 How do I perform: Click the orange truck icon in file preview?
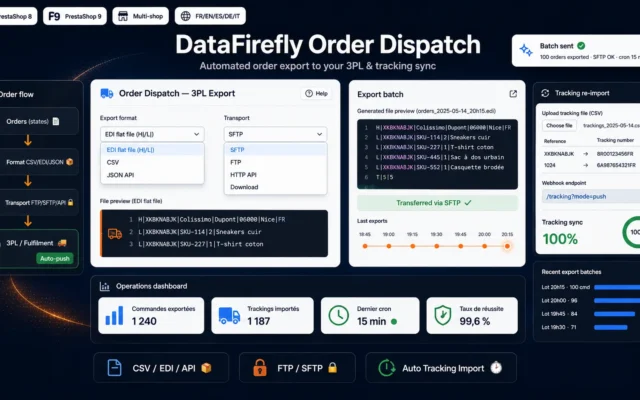click(x=115, y=233)
